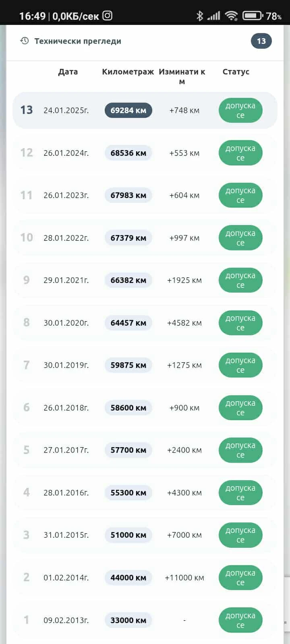Click the +4300 км travelled value
The width and height of the screenshot is (290, 644).
click(184, 493)
